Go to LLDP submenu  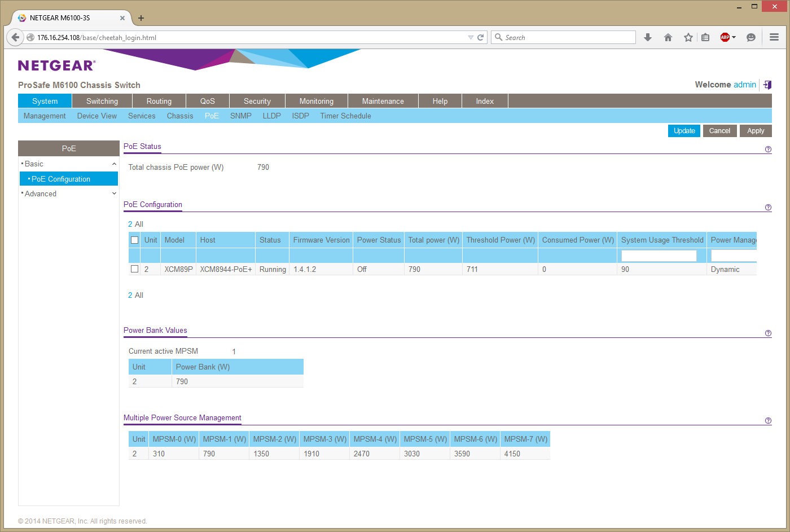click(x=271, y=116)
